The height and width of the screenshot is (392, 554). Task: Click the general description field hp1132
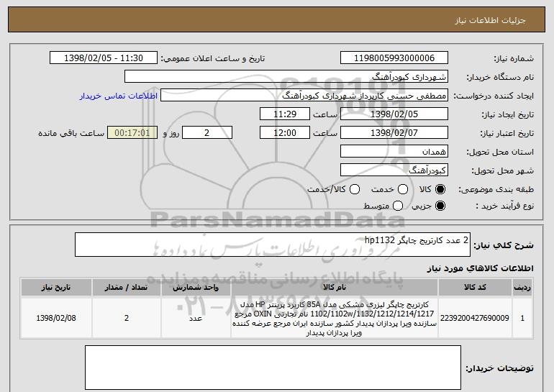(x=273, y=245)
